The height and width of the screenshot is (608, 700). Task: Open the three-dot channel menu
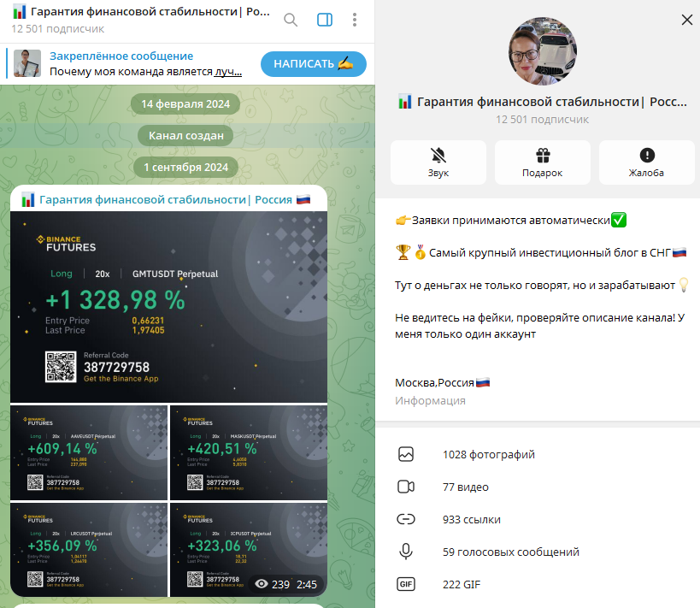[355, 20]
